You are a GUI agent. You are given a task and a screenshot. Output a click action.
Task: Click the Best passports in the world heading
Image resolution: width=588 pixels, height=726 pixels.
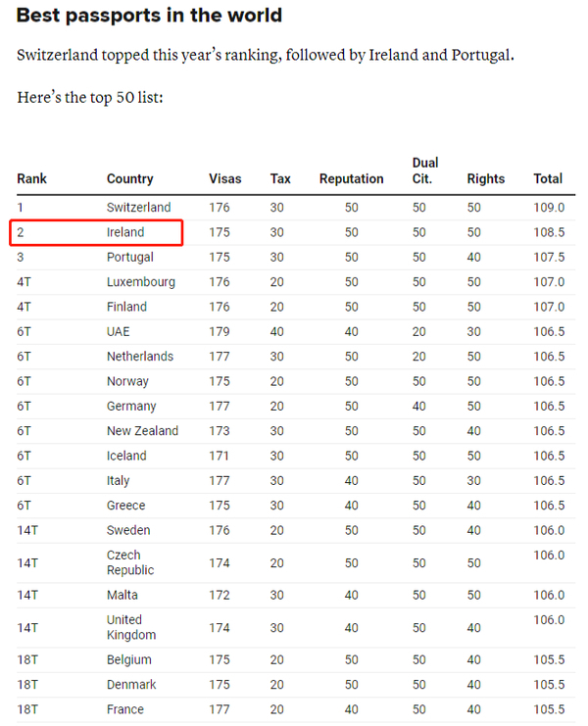pyautogui.click(x=149, y=16)
